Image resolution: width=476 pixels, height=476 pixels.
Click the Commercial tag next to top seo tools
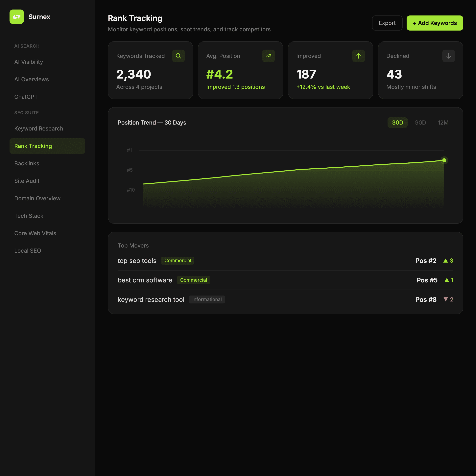point(177,260)
